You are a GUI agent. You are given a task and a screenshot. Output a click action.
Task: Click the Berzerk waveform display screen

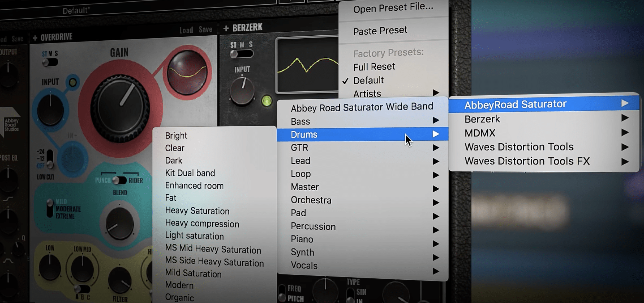click(x=308, y=65)
